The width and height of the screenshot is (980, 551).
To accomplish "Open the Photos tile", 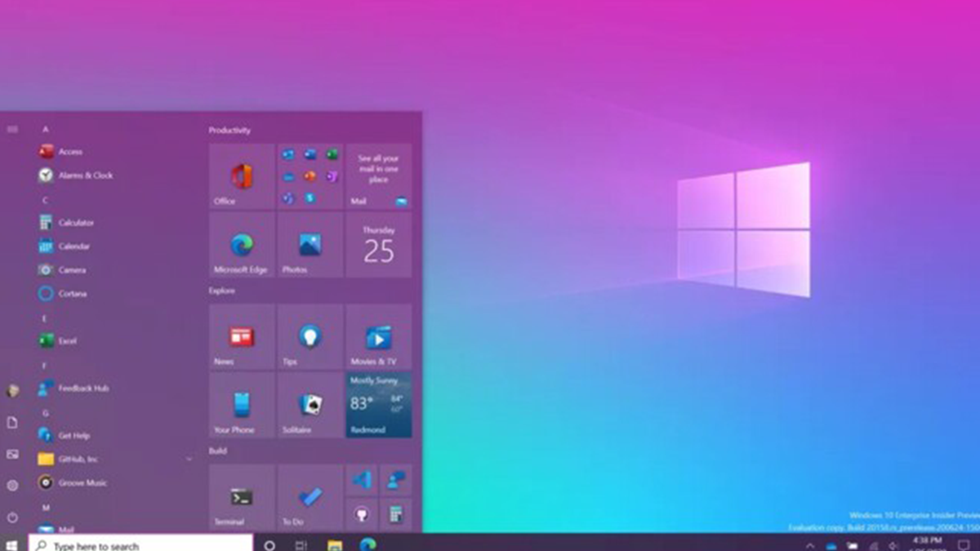I will pyautogui.click(x=309, y=245).
